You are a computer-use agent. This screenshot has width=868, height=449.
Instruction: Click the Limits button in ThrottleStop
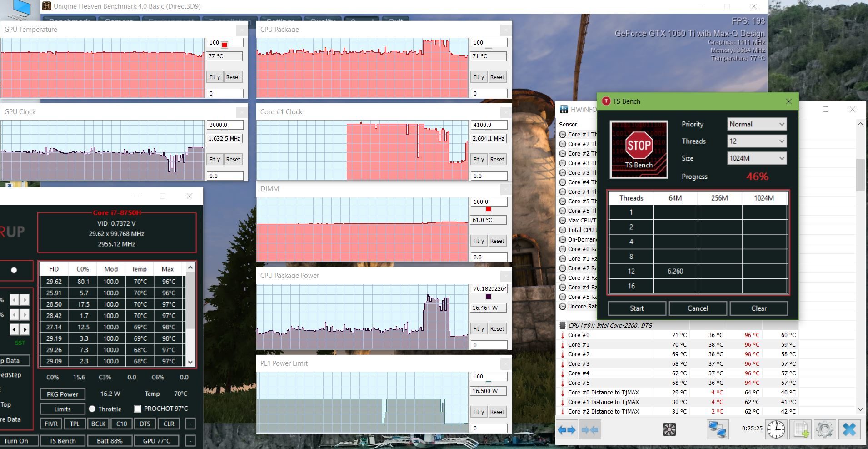tap(62, 409)
